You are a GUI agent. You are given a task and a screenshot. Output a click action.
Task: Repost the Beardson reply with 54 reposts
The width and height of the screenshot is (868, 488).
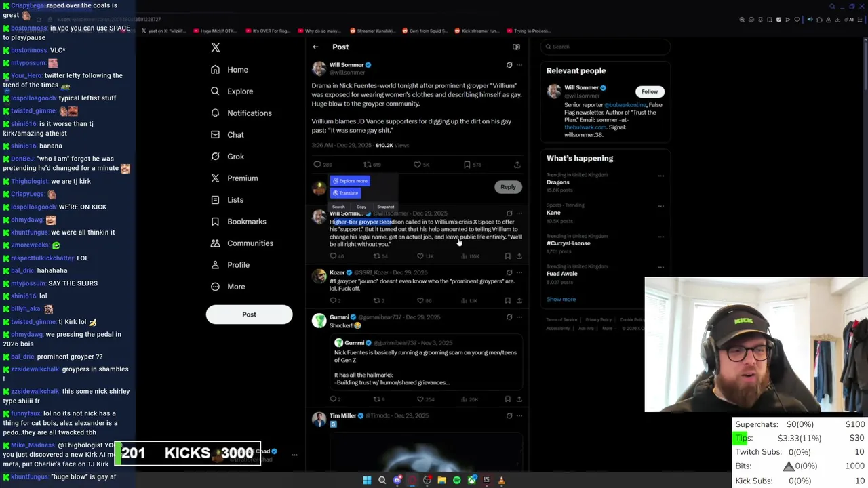click(x=376, y=256)
